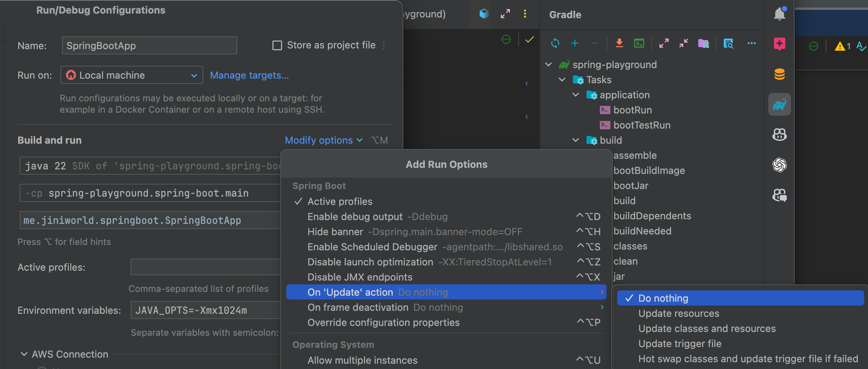The image size is (868, 369).
Task: Select Update classes and resources
Action: (x=740, y=329)
